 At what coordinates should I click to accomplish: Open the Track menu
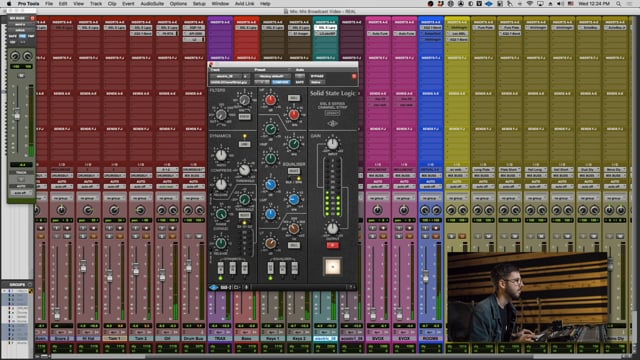96,4
